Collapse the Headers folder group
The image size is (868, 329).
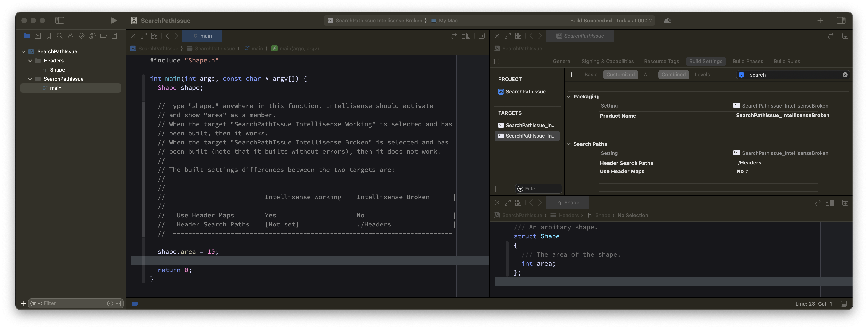point(30,61)
